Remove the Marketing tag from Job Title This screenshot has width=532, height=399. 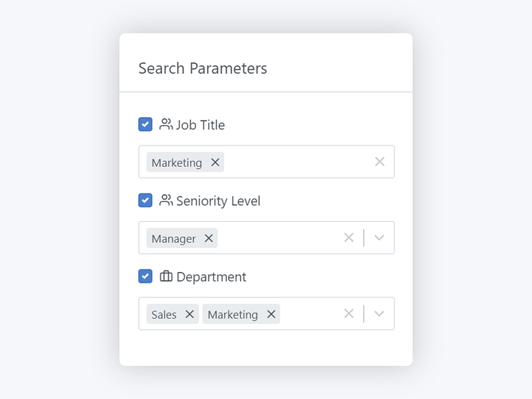[215, 162]
